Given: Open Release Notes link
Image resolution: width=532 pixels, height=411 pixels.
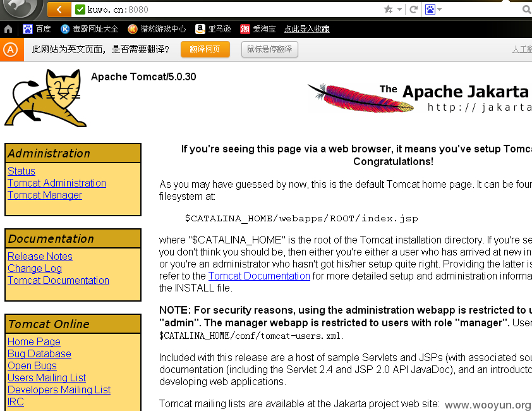Looking at the screenshot, I should coord(40,257).
